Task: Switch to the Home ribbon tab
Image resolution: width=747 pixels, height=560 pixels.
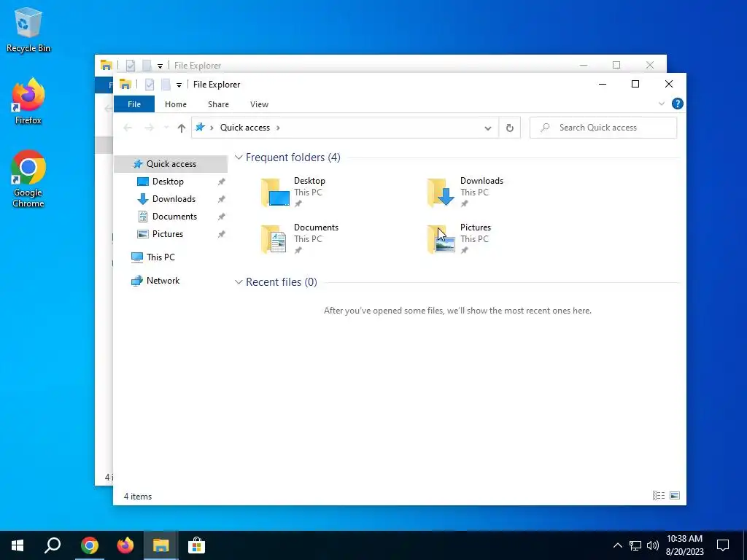Action: click(176, 104)
